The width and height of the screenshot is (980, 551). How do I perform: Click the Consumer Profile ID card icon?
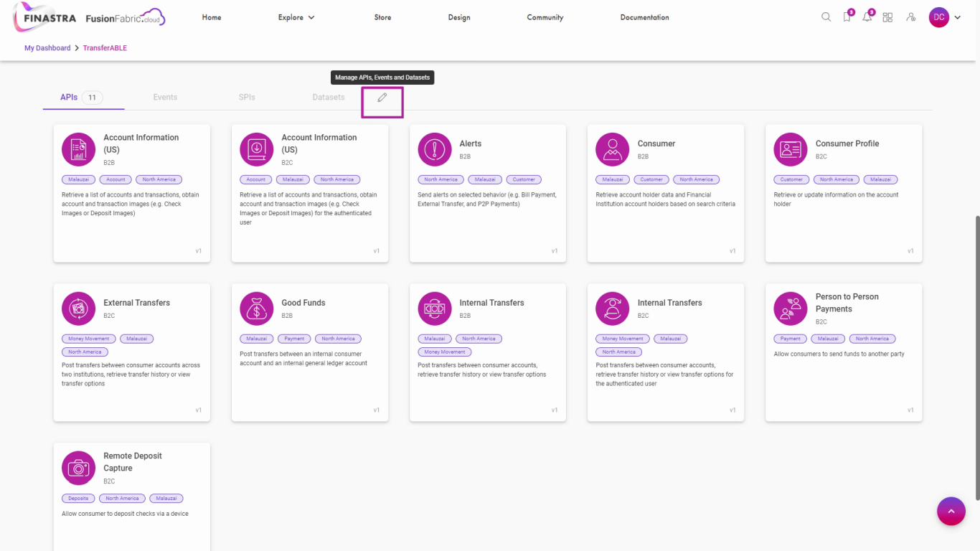791,149
